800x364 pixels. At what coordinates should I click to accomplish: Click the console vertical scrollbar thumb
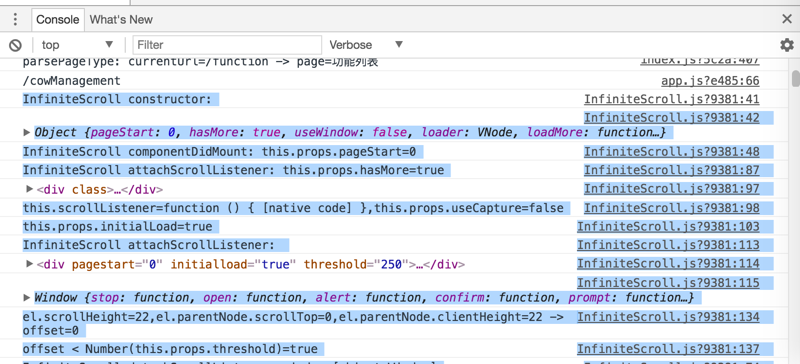click(795, 79)
